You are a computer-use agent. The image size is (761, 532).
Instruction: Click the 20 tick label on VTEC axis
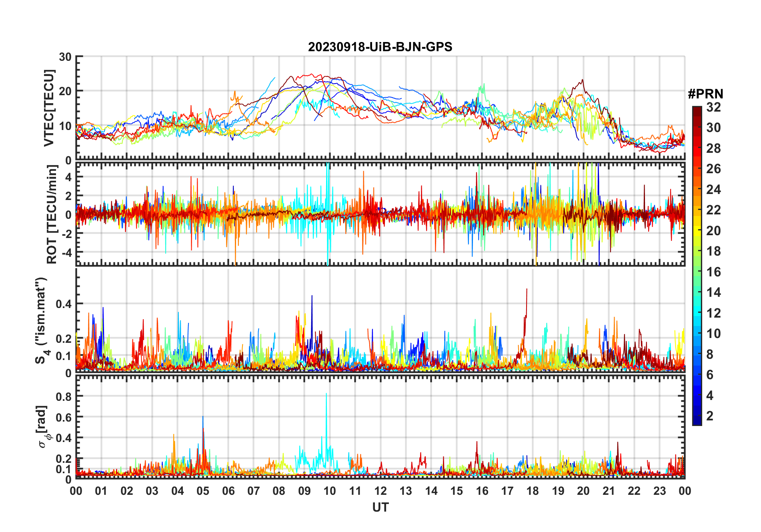coord(65,91)
